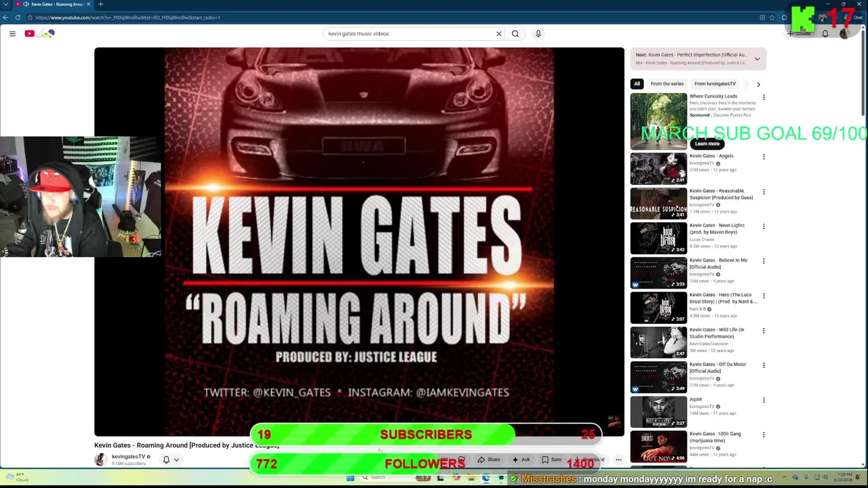The width and height of the screenshot is (868, 488).
Task: Open the browser tab search dropdown
Action: 5,4
